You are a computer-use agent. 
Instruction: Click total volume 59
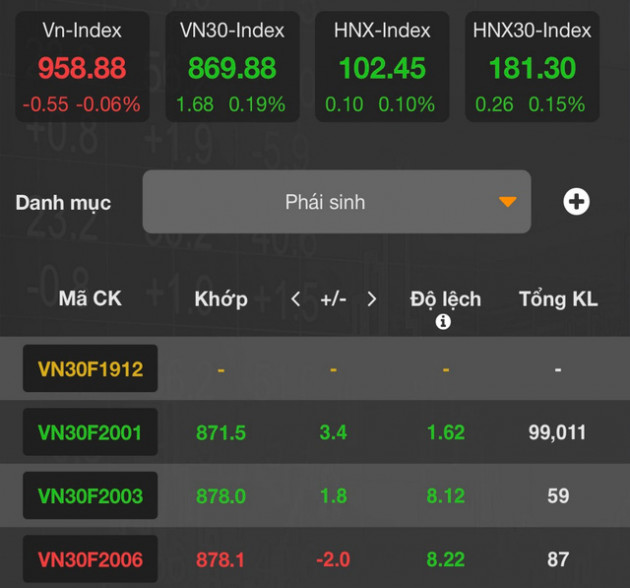pos(558,496)
